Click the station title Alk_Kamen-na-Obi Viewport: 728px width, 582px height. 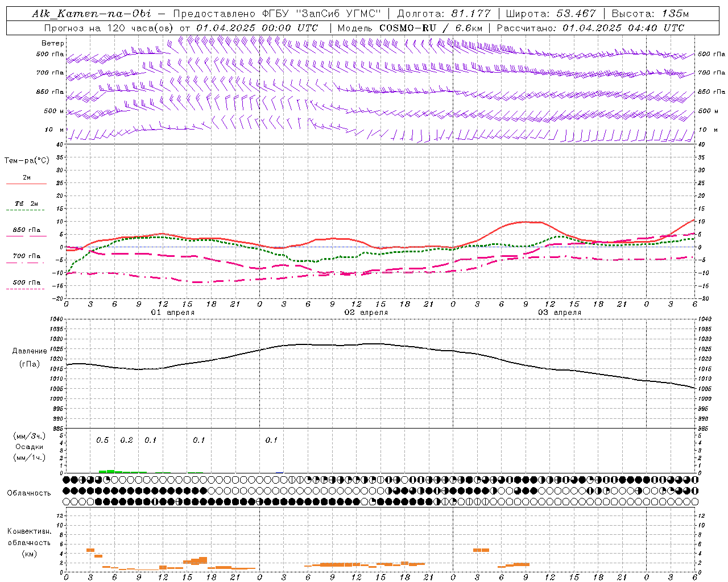(93, 14)
